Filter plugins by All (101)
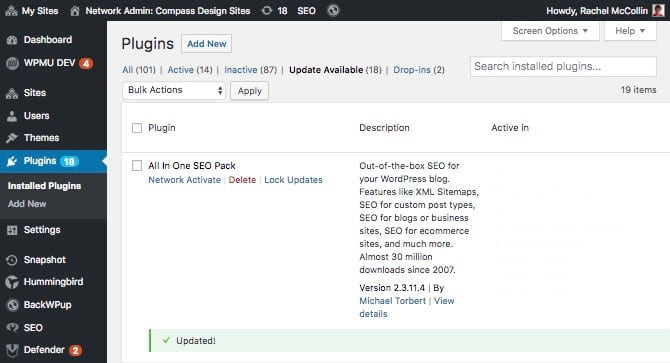 (x=139, y=70)
